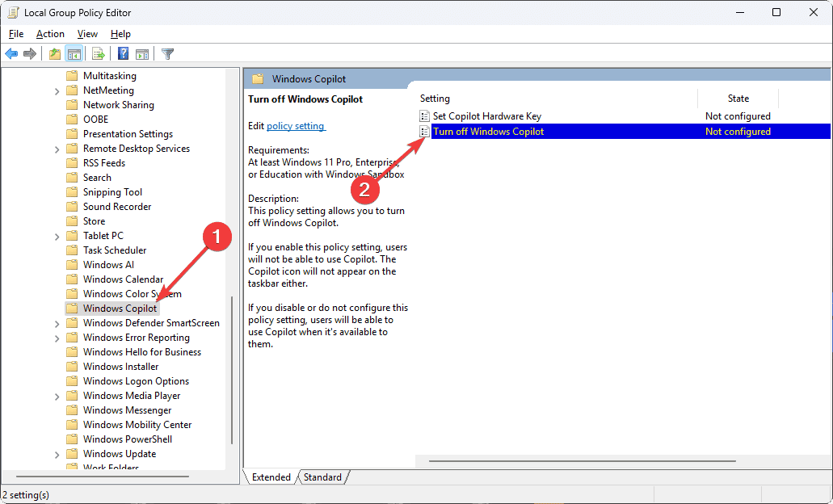This screenshot has width=833, height=504.
Task: Expand the Windows Media Player node
Action: click(57, 397)
